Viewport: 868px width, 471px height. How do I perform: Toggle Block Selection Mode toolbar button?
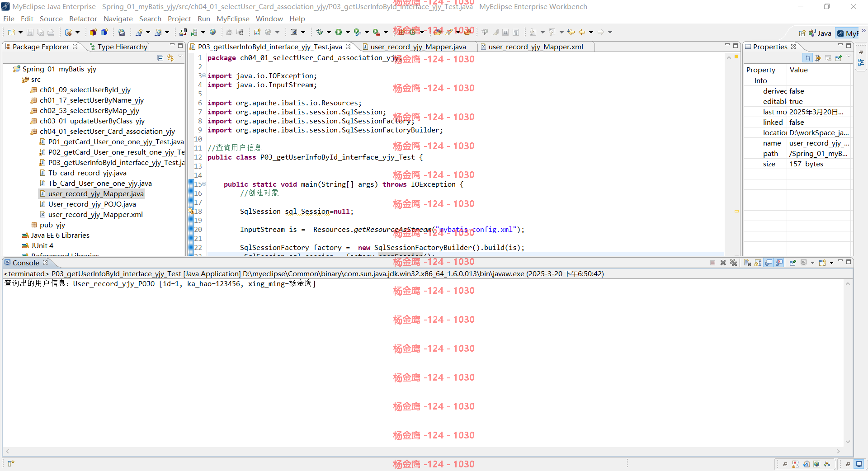tap(505, 32)
